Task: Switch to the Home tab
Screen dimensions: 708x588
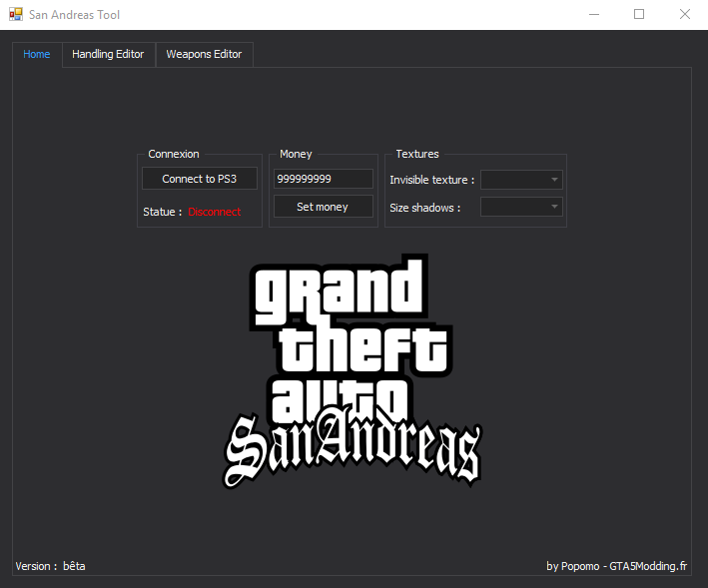Action: (x=37, y=54)
